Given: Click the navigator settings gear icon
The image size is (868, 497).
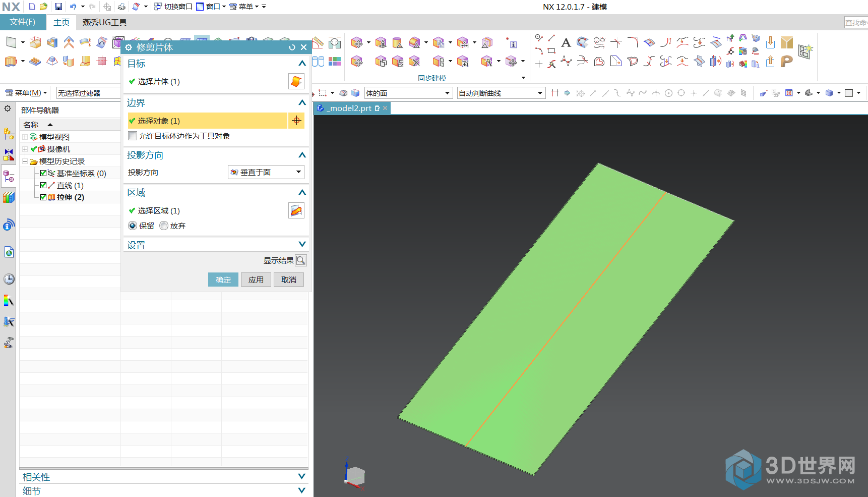Looking at the screenshot, I should [x=8, y=108].
